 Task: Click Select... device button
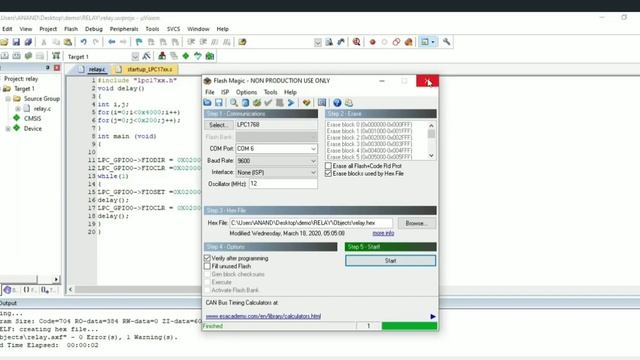(218, 125)
